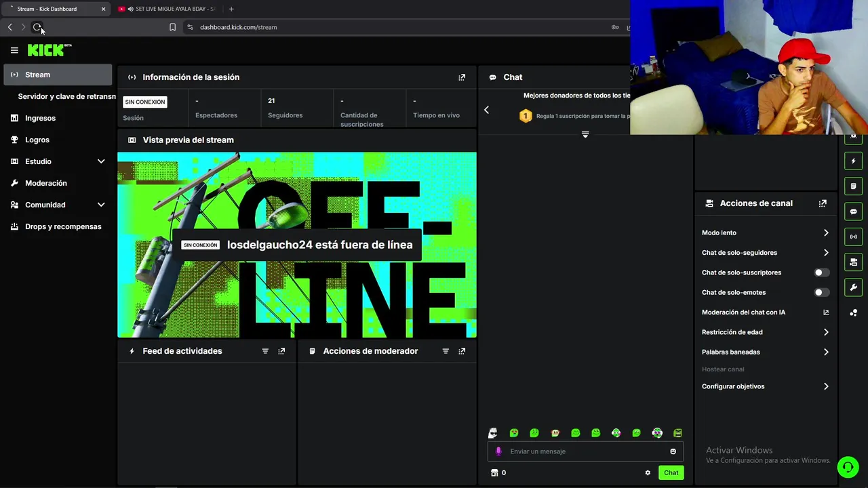Open Restricción de edad options arrow

click(x=826, y=332)
